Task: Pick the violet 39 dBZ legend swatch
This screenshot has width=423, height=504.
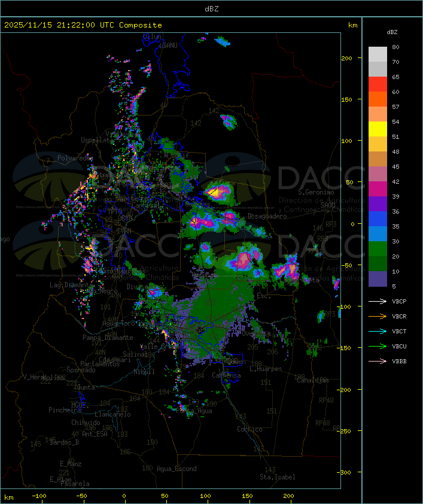Action: [378, 204]
